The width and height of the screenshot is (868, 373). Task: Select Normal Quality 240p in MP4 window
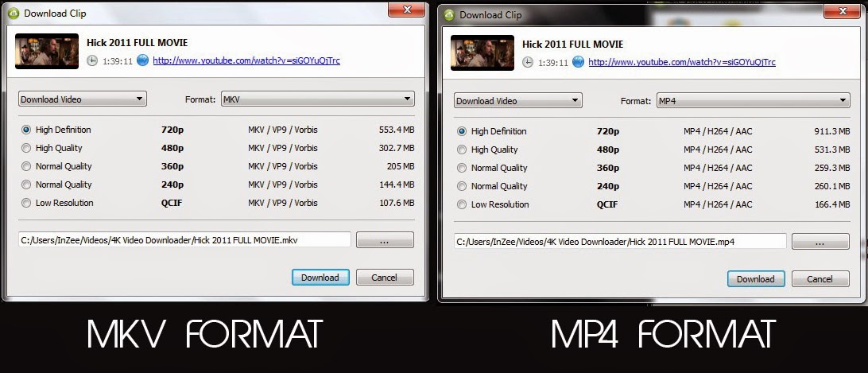click(462, 186)
